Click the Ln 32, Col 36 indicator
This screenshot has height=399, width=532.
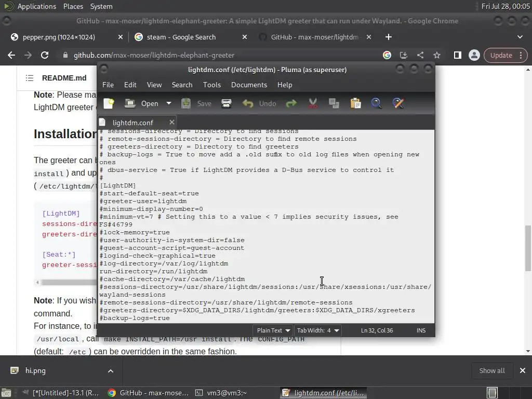pos(377,330)
